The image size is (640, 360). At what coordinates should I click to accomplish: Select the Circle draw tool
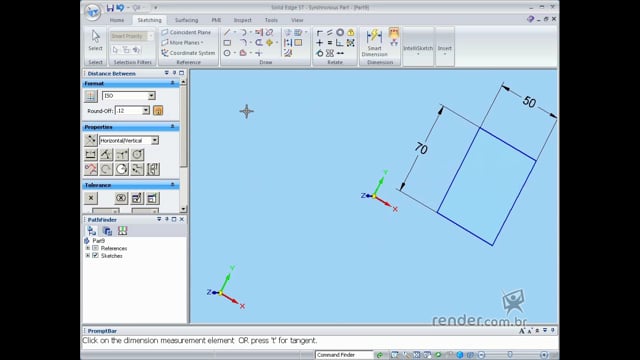click(227, 53)
